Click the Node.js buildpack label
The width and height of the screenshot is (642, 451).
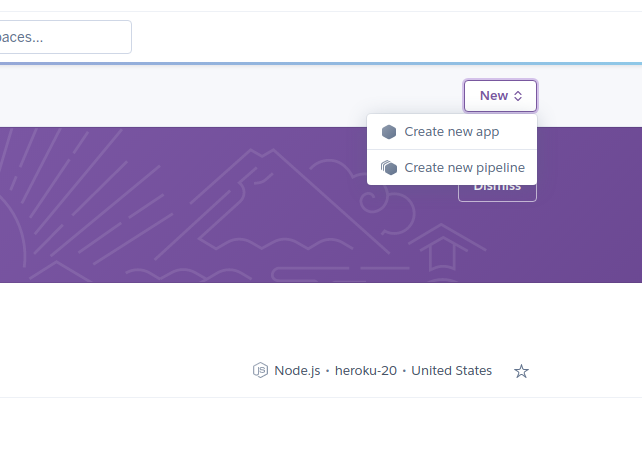(297, 371)
